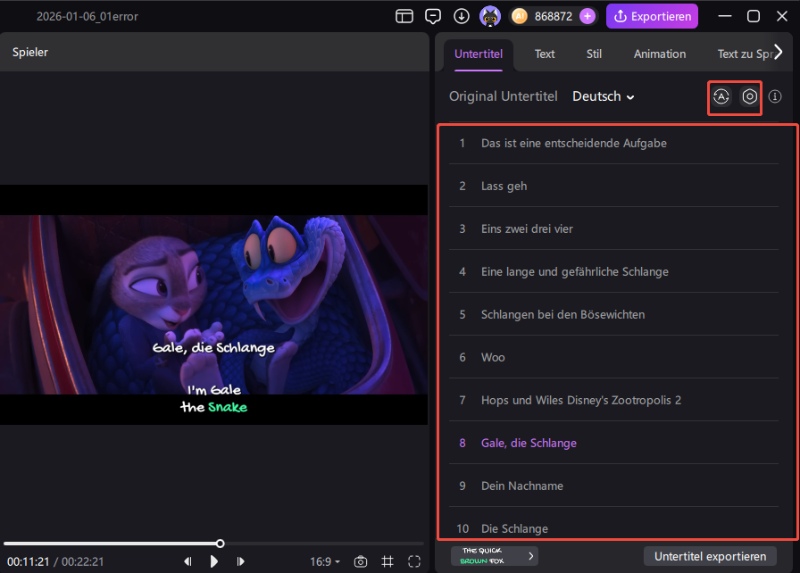Select subtitle 'Das ist eine entscheidende Aufgabe'
This screenshot has width=800, height=573.
(614, 143)
